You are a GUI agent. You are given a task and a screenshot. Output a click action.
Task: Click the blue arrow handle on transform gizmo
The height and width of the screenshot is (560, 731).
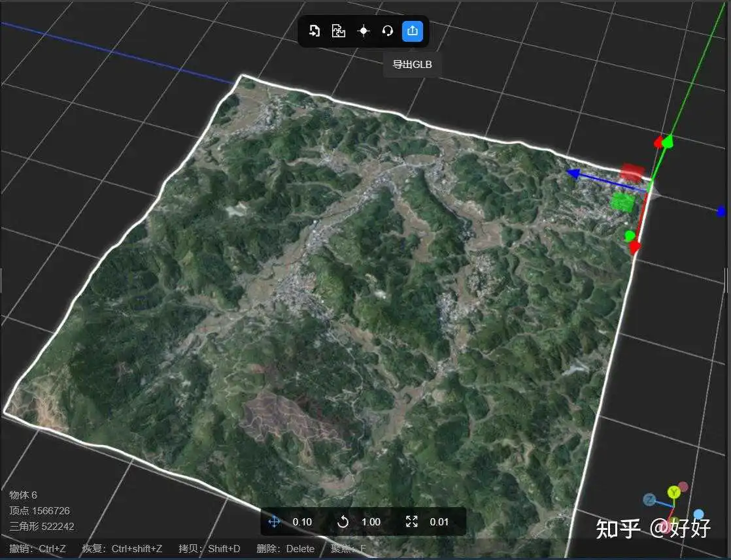573,174
